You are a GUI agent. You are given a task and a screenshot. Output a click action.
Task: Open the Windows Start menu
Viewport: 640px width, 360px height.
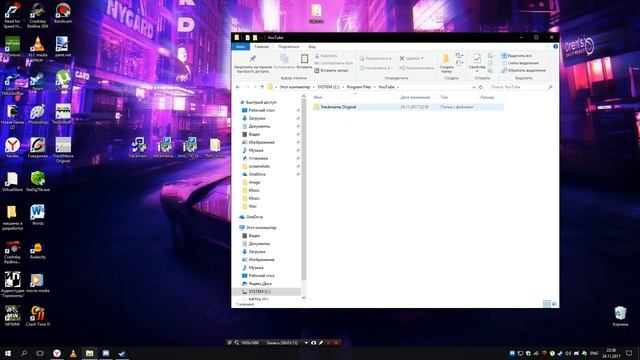click(8, 353)
